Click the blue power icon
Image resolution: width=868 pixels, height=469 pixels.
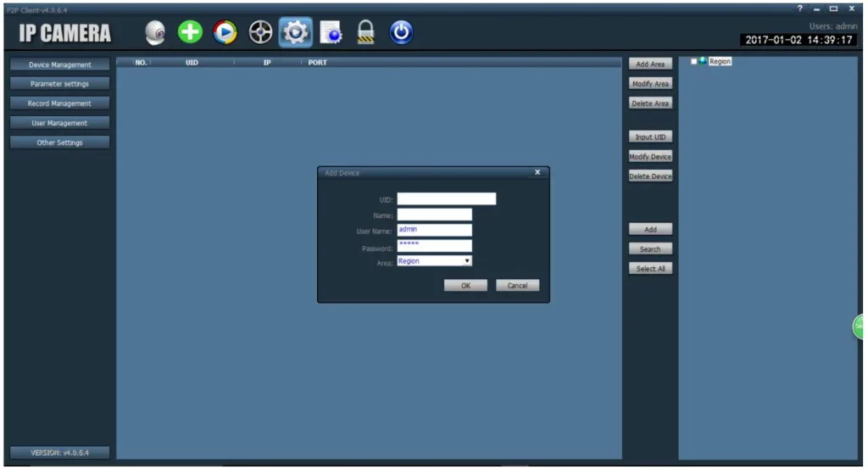[x=401, y=32]
